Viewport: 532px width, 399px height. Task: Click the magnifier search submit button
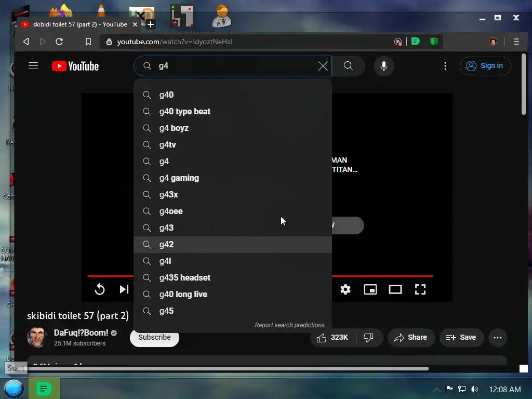(x=349, y=66)
